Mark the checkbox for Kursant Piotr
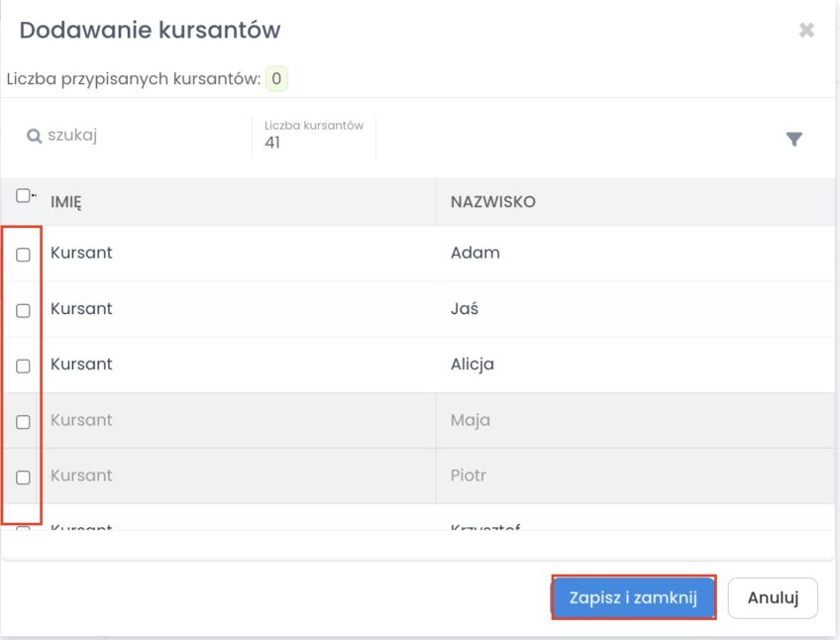This screenshot has width=840, height=640. (24, 477)
